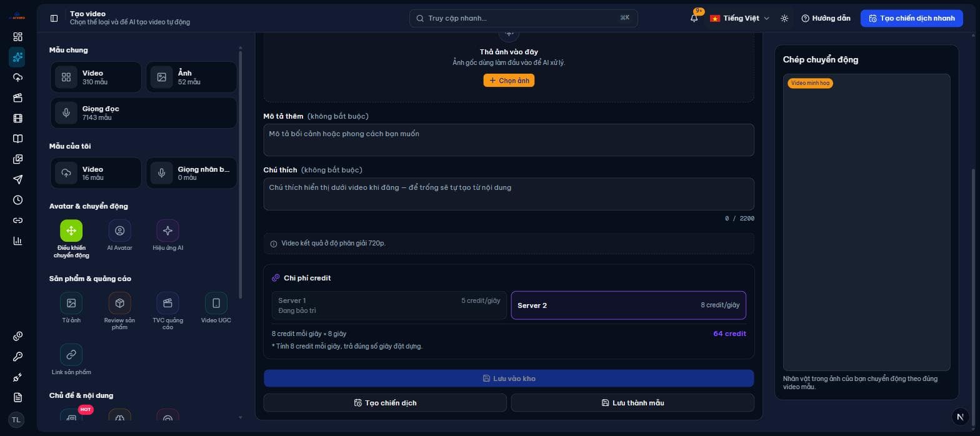Open the film strip icon in the navigation rail
Image resolution: width=980 pixels, height=436 pixels.
(x=17, y=118)
